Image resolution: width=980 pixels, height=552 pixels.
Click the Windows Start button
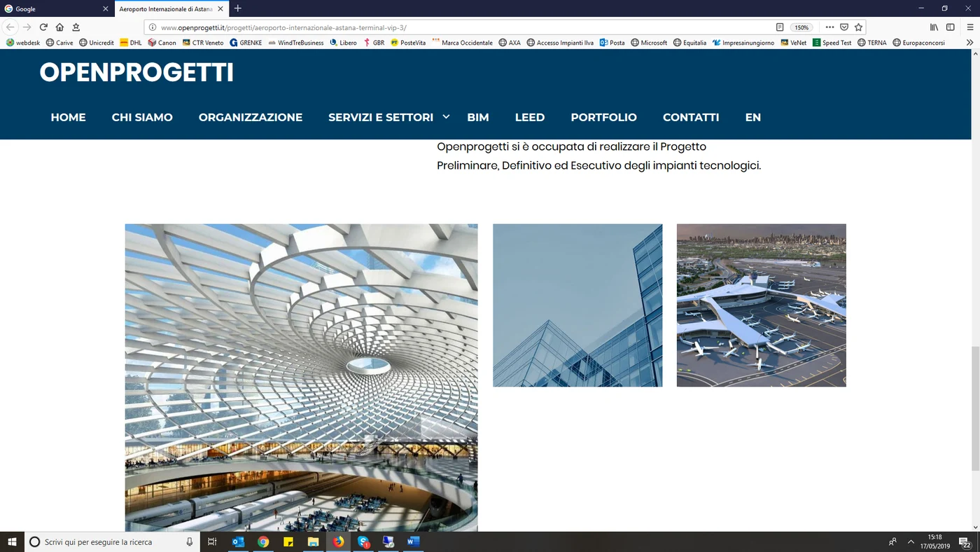[x=12, y=541]
